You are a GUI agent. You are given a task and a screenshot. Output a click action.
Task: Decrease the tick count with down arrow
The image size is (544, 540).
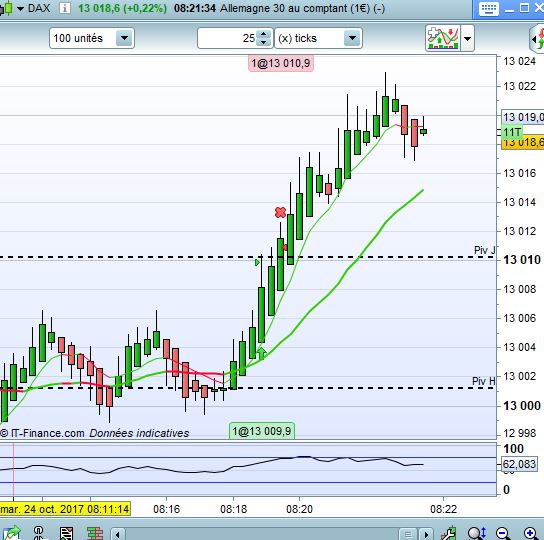pyautogui.click(x=264, y=42)
